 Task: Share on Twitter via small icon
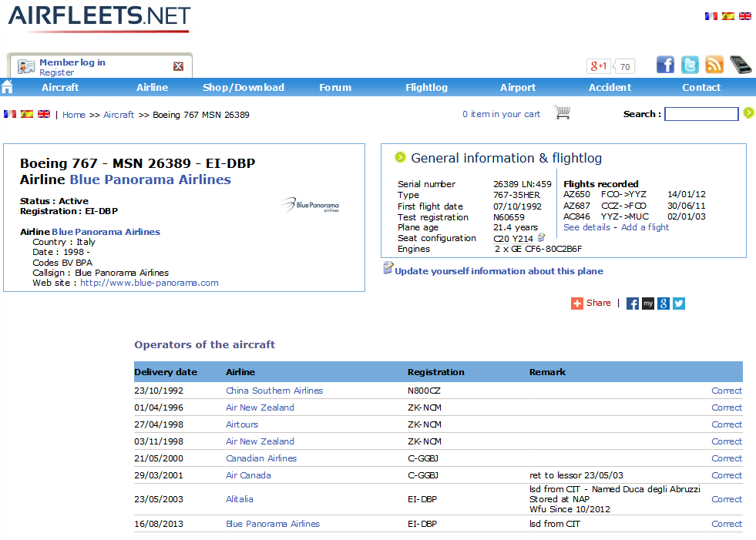click(679, 304)
